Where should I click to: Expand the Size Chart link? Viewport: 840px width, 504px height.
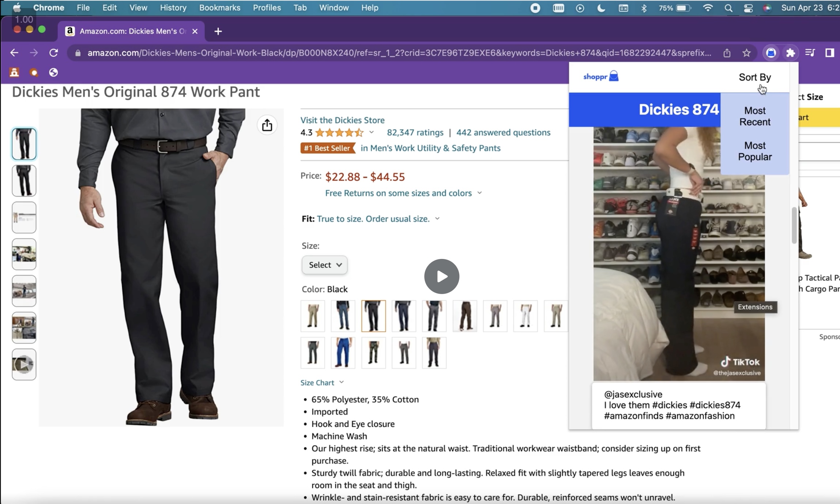[x=322, y=383]
